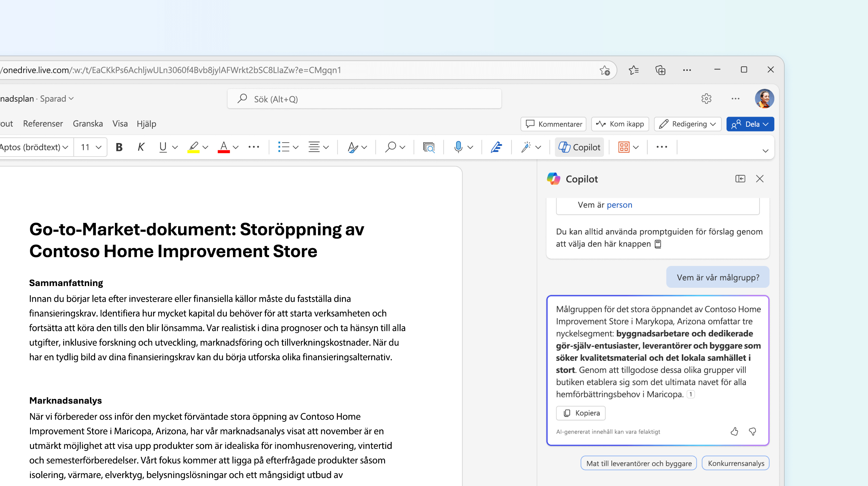Toggle the Copilot pane button in ribbon
The width and height of the screenshot is (868, 486).
click(x=579, y=147)
